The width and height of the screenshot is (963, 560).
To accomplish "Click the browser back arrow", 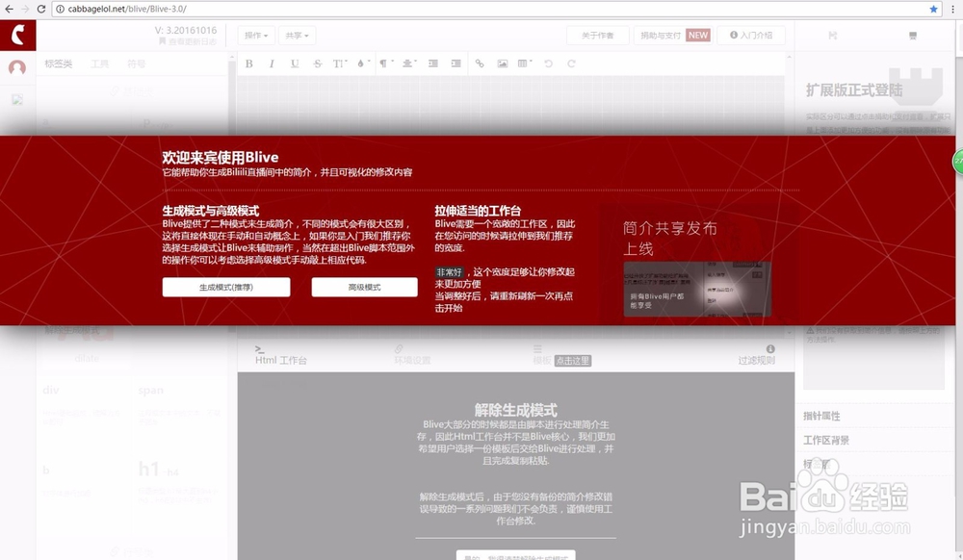I will (x=9, y=9).
